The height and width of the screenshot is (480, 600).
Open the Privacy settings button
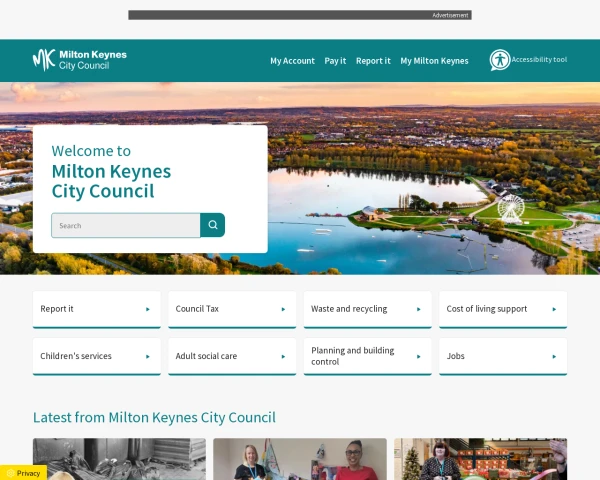click(x=23, y=473)
